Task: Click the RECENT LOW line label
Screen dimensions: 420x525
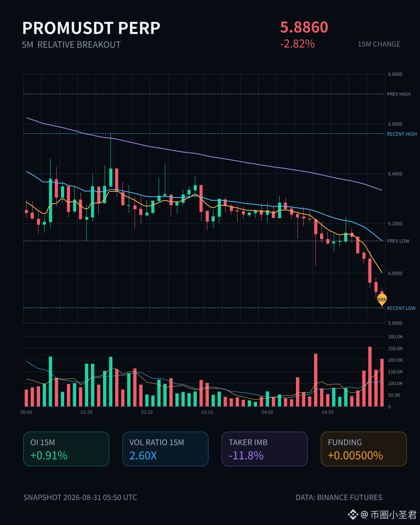Action: (401, 308)
